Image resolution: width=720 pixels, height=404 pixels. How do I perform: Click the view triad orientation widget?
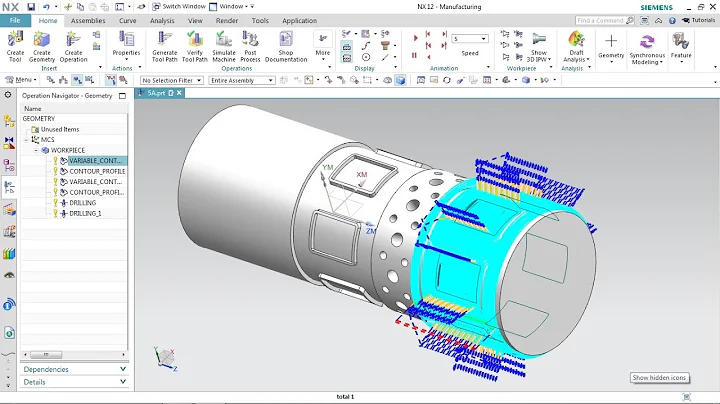(165, 358)
